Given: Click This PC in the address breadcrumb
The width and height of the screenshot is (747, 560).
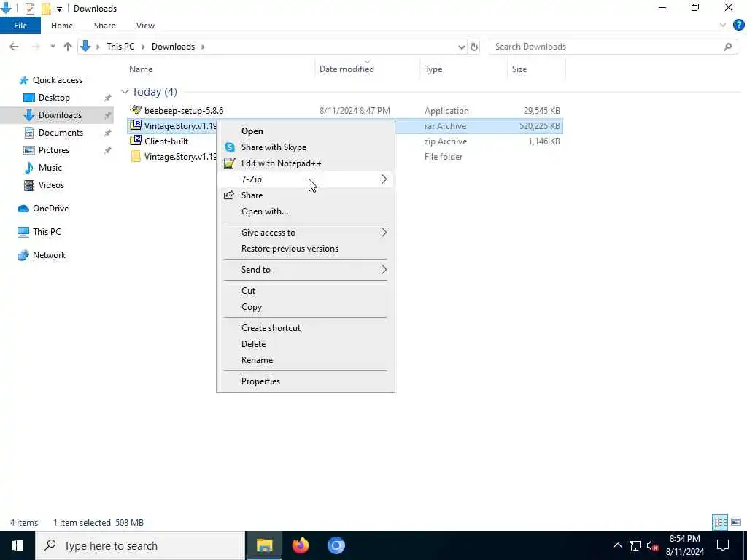Looking at the screenshot, I should coord(120,47).
